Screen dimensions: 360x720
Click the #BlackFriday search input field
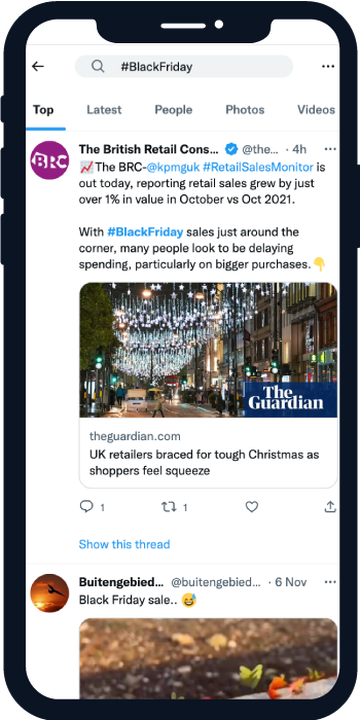point(184,67)
